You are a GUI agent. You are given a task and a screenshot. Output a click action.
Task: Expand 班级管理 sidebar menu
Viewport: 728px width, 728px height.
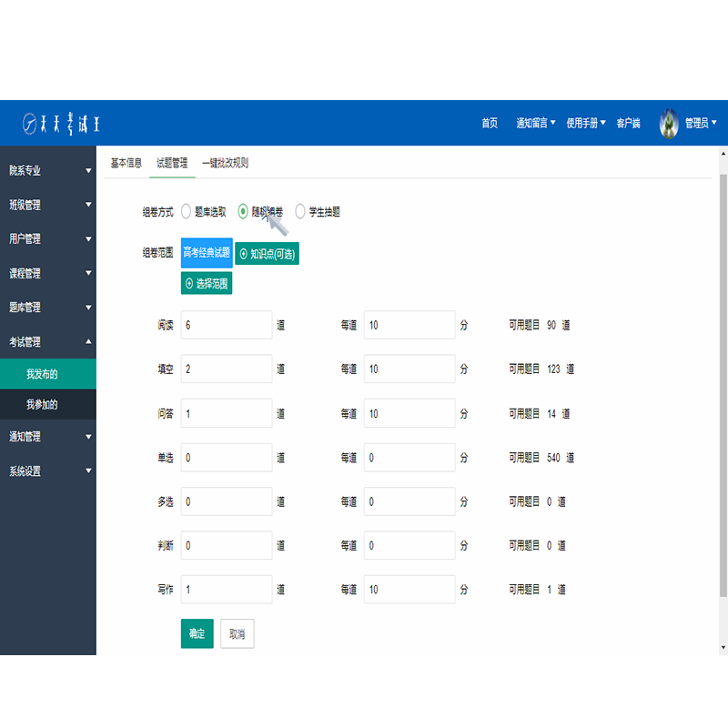(x=48, y=205)
